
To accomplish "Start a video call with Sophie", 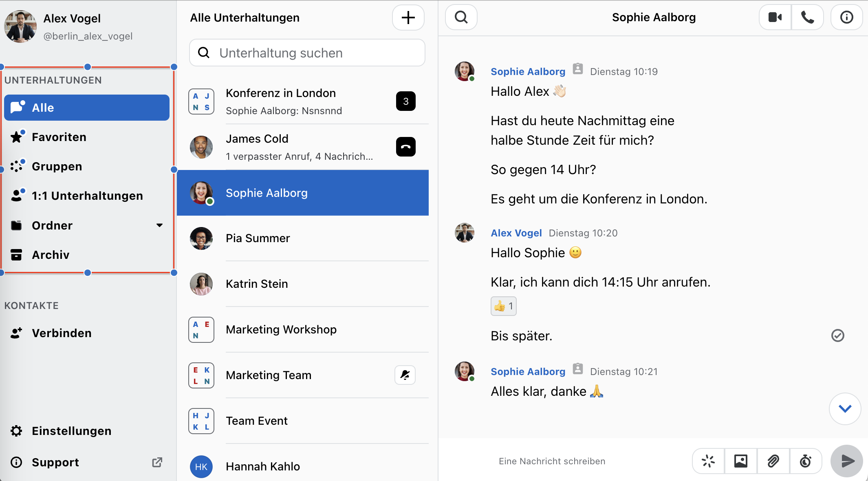I will (x=775, y=17).
